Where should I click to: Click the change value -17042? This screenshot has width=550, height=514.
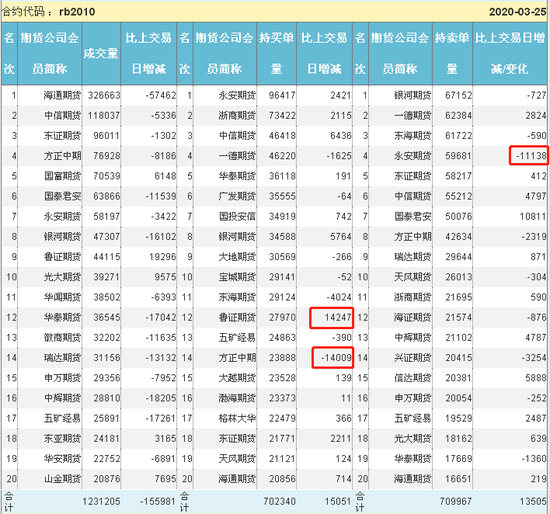(161, 318)
